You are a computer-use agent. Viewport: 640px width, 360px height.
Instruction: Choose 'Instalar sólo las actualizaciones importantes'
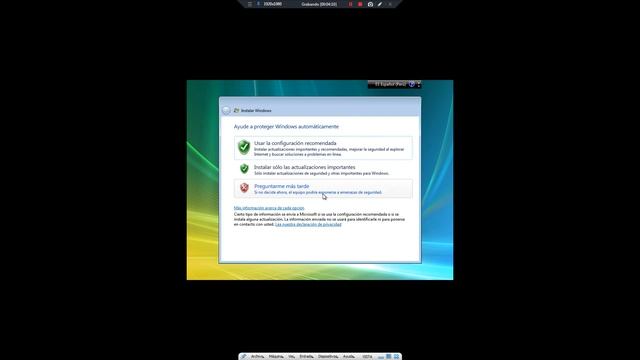click(x=323, y=169)
